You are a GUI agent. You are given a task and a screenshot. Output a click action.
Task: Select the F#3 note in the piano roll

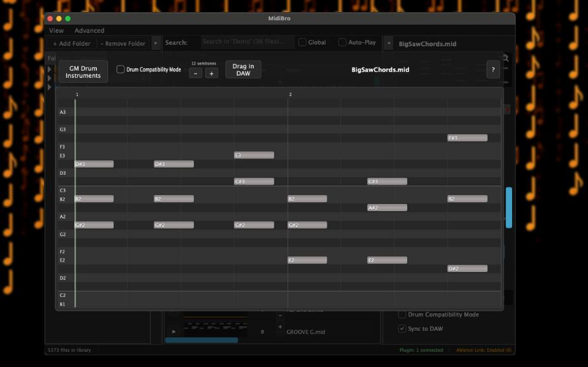pyautogui.click(x=468, y=137)
